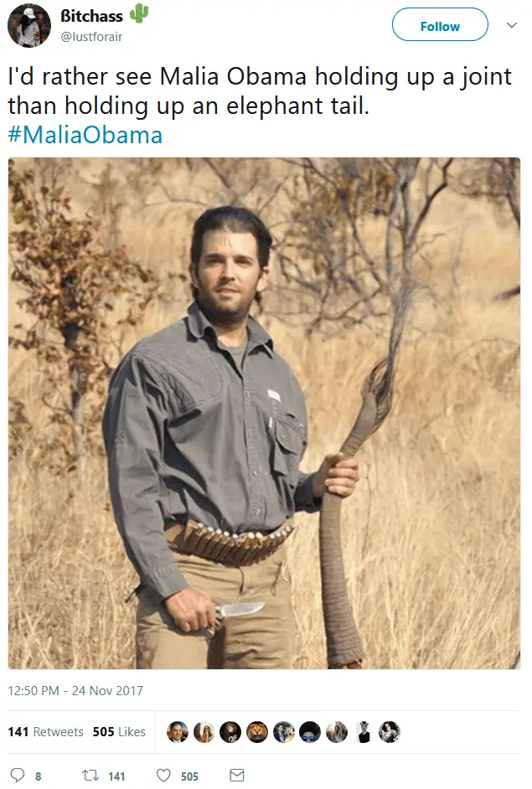Viewport: 532px width, 789px height.
Task: Expand the tweet options chevron
Action: pos(511,25)
